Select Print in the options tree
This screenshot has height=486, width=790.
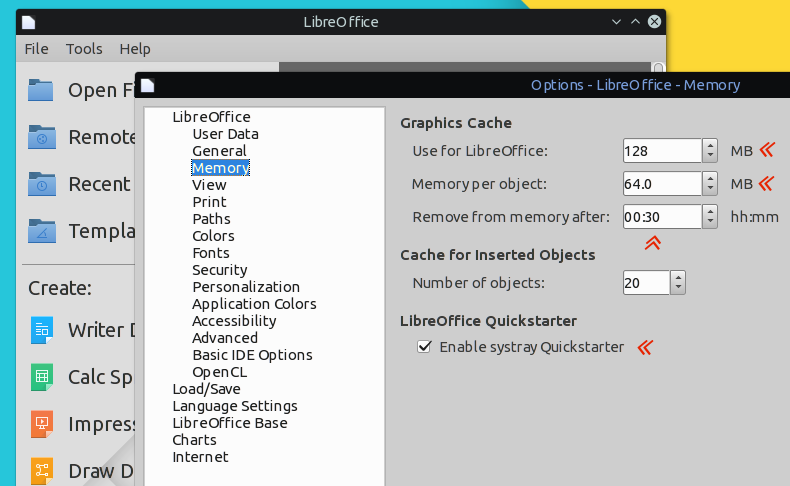[x=209, y=202]
